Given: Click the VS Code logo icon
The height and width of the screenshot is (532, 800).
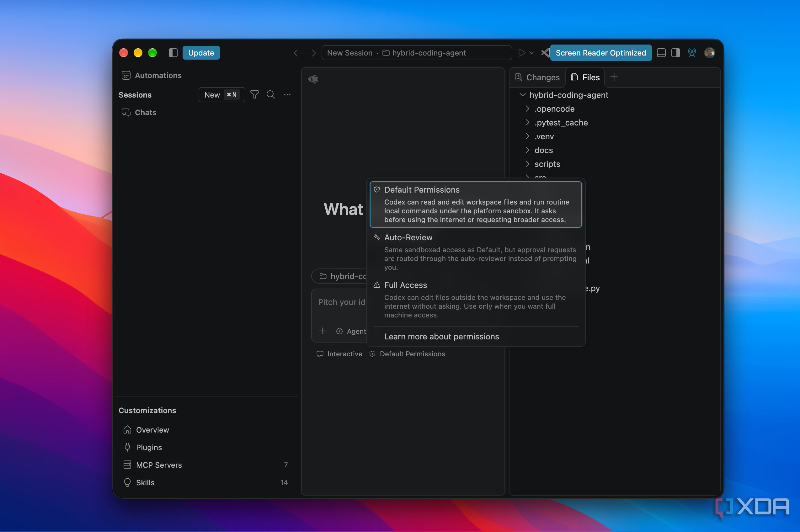Looking at the screenshot, I should click(545, 53).
